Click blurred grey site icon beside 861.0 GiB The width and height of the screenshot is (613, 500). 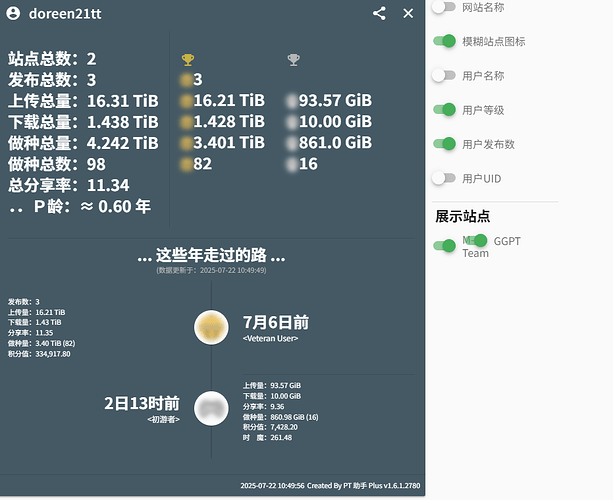pos(292,143)
